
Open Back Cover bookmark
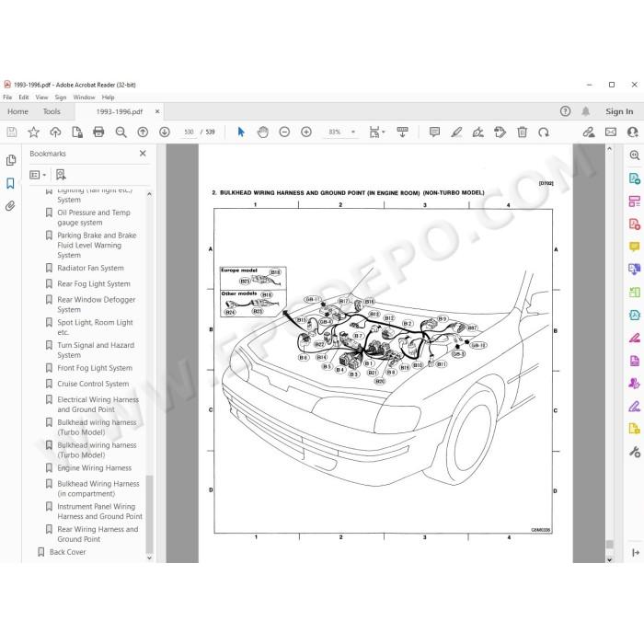click(x=68, y=552)
